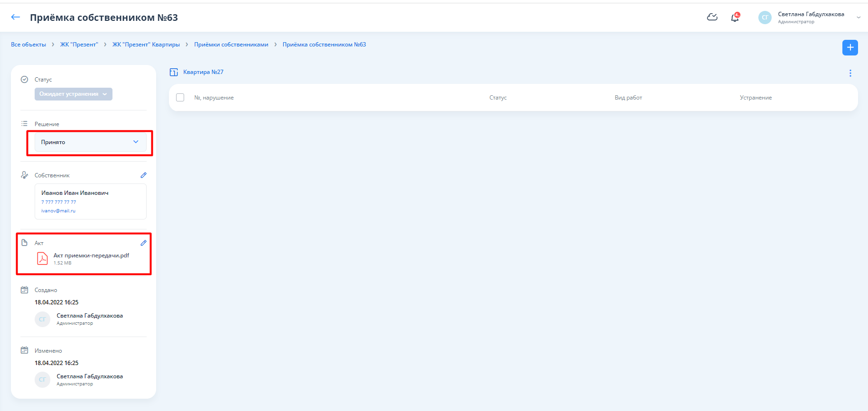868x411 pixels.
Task: Click the back arrow next to the page title
Action: click(x=16, y=18)
